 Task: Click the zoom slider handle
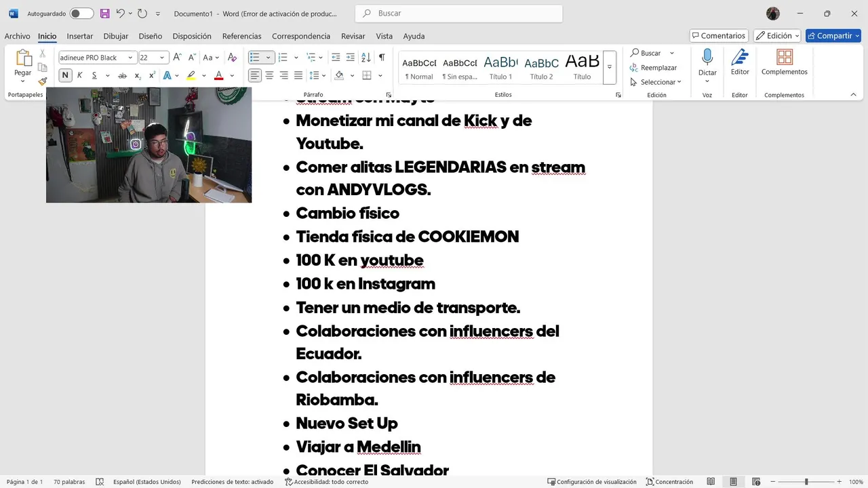pyautogui.click(x=806, y=482)
